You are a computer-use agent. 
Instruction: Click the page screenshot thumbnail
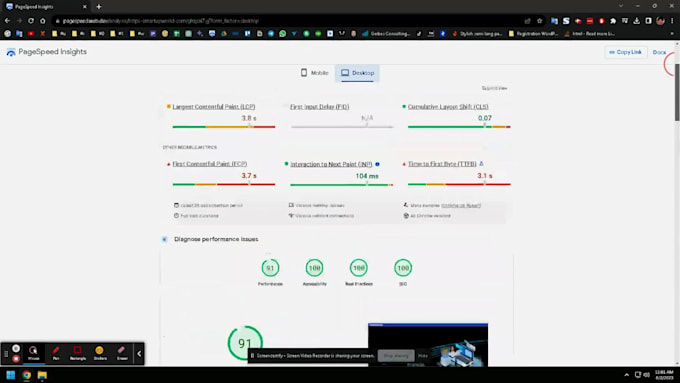428,344
